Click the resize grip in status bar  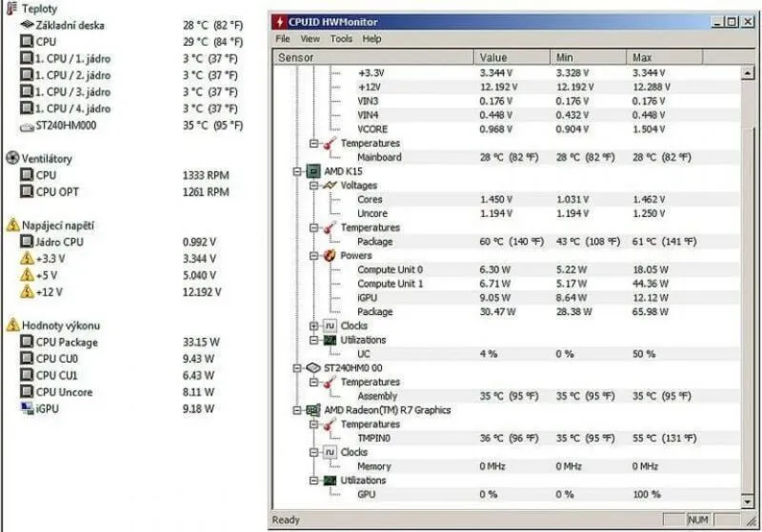pyautogui.click(x=752, y=521)
